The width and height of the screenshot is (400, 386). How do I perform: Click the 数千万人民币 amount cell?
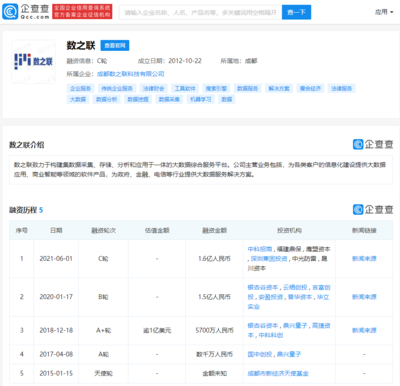click(214, 354)
